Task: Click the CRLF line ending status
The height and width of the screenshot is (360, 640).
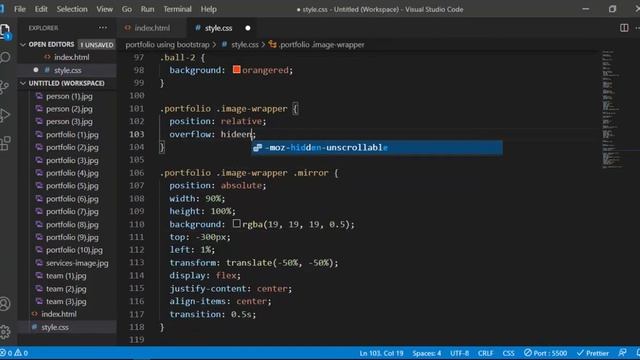Action: (x=485, y=353)
